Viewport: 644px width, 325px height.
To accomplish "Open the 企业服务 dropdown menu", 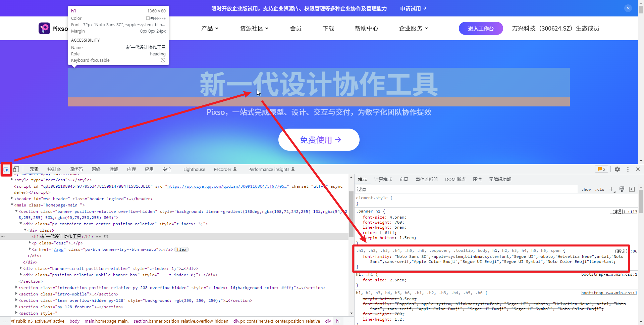I will (414, 29).
